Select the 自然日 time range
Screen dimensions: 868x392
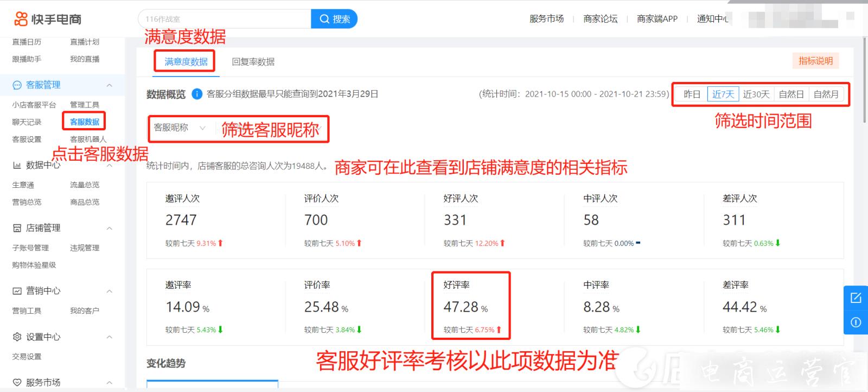click(x=791, y=94)
